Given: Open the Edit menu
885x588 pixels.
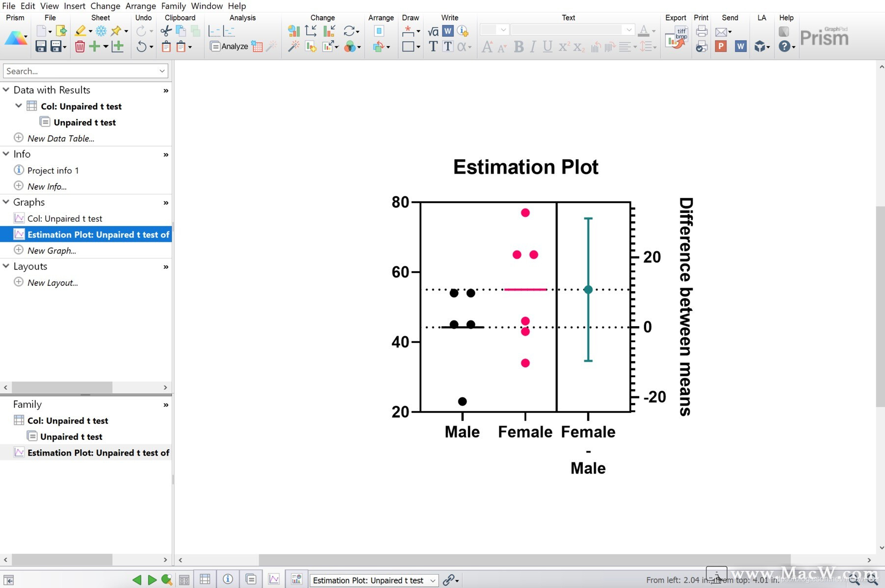Looking at the screenshot, I should click(x=27, y=6).
